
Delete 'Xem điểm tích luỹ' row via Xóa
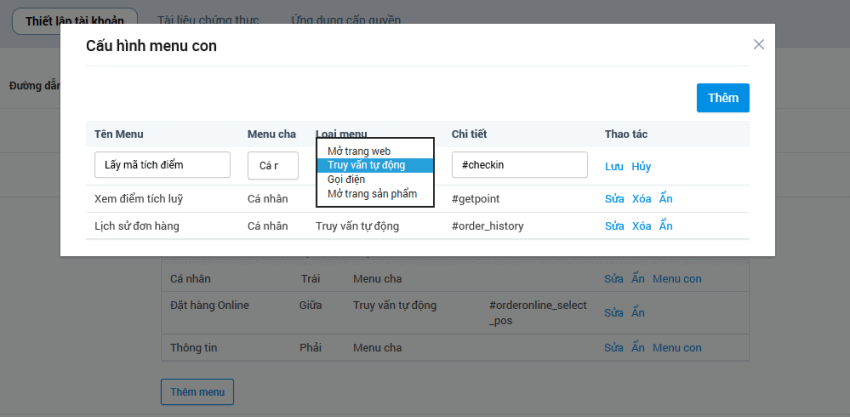[x=641, y=198]
